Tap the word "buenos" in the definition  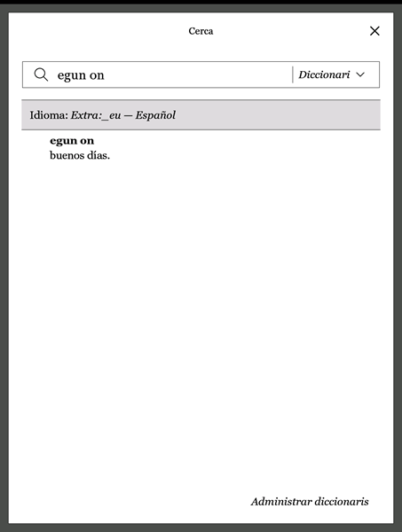67,155
